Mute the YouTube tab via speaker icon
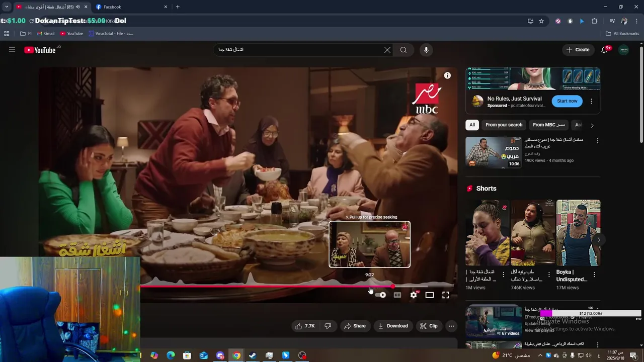This screenshot has width=644, height=362. point(77,7)
